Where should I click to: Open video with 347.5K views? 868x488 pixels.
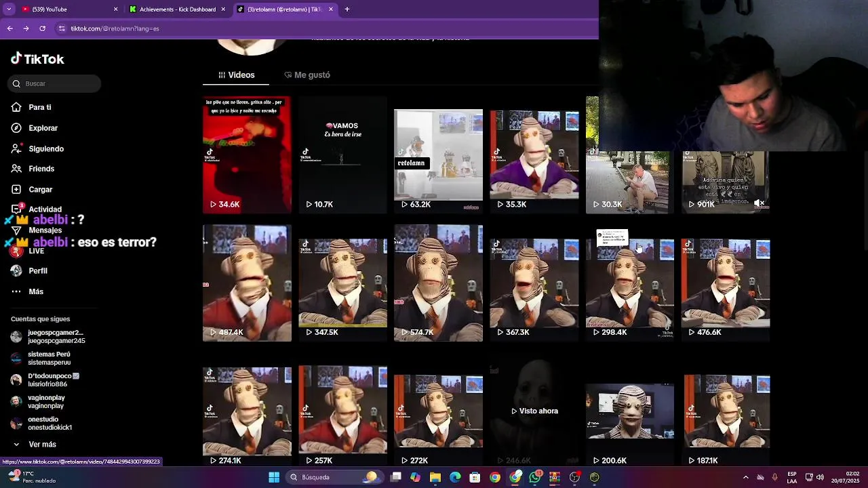pos(342,283)
